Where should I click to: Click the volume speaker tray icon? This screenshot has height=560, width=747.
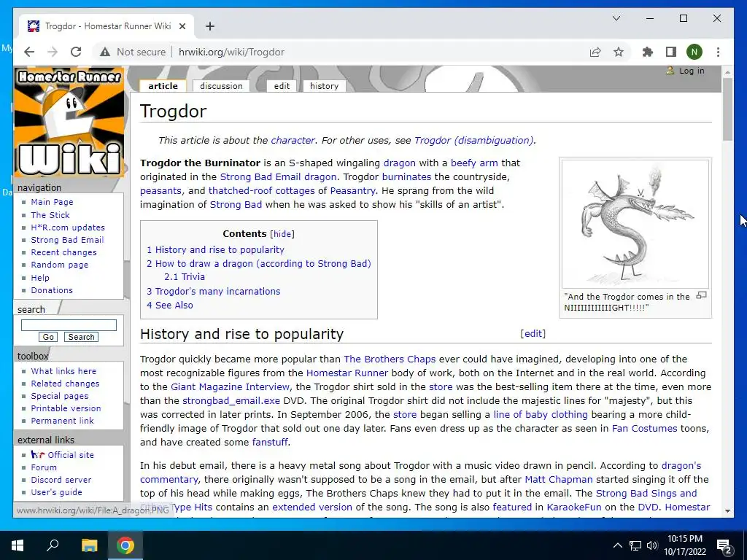[x=652, y=545]
